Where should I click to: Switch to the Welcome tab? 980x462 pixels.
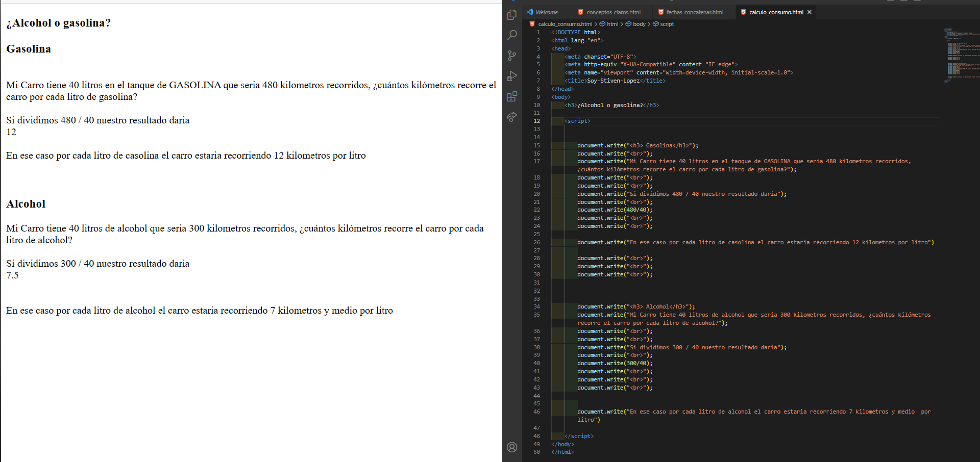click(547, 12)
